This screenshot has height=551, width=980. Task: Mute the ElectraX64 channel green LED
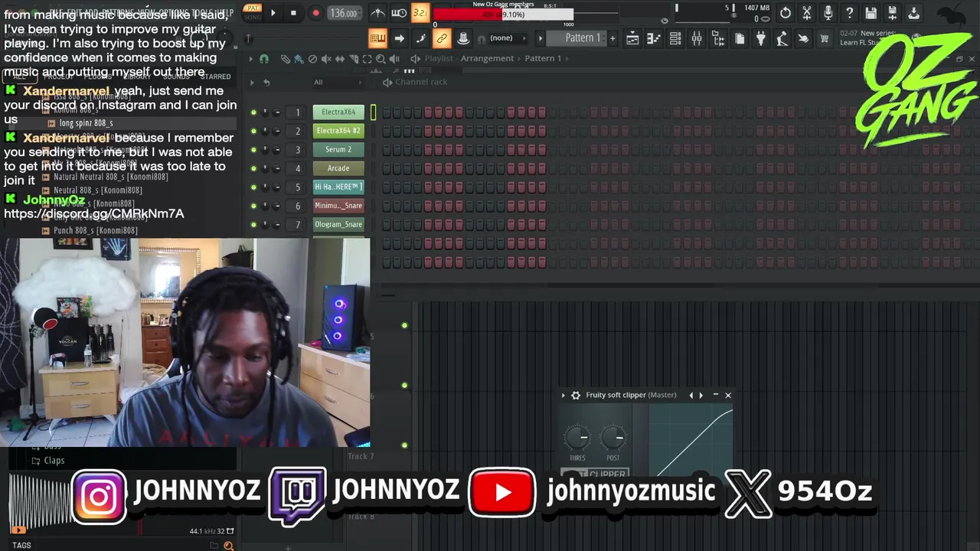253,112
